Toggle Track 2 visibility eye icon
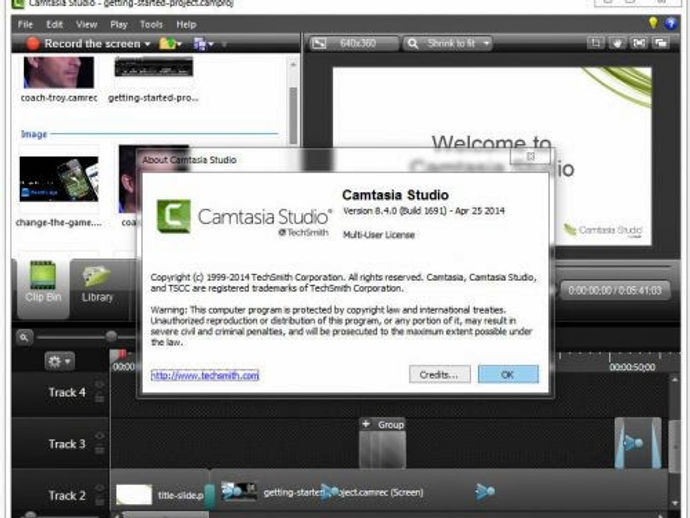 [x=99, y=488]
